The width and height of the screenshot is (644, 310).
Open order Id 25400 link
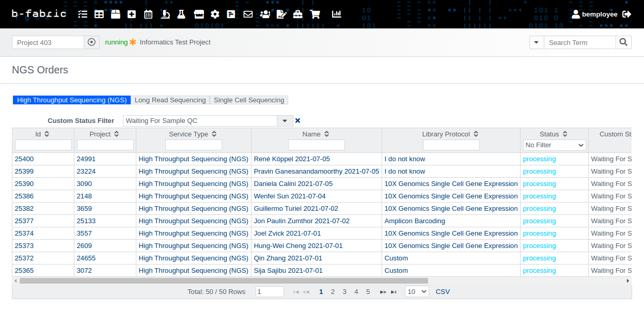[x=24, y=159]
